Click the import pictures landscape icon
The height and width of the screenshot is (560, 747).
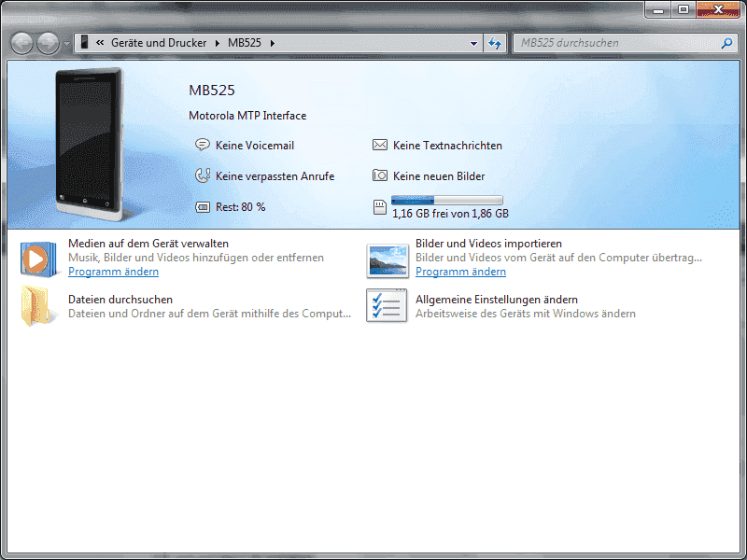pyautogui.click(x=388, y=260)
